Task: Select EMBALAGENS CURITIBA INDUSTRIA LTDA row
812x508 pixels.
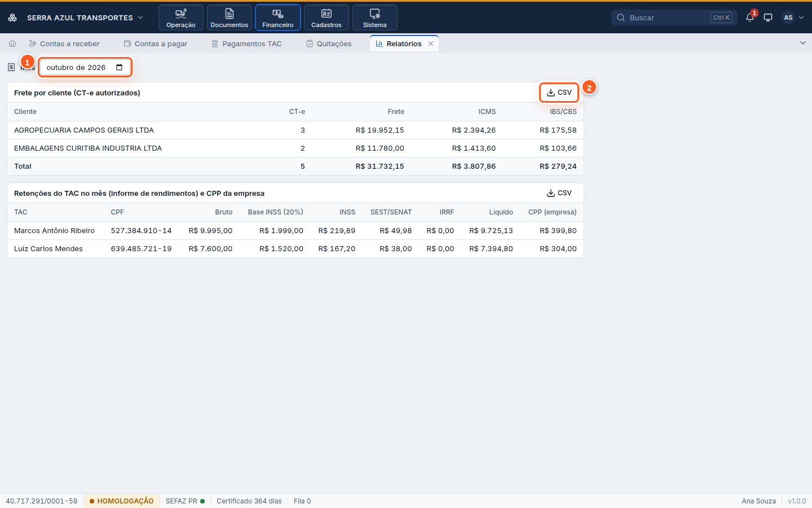Action: click(295, 148)
